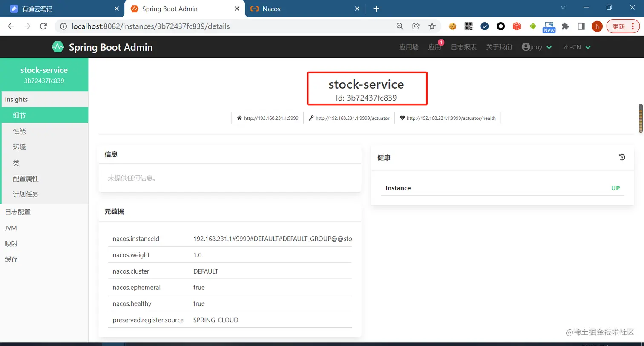644x346 pixels.
Task: Click the Instance UP health status
Action: point(615,188)
